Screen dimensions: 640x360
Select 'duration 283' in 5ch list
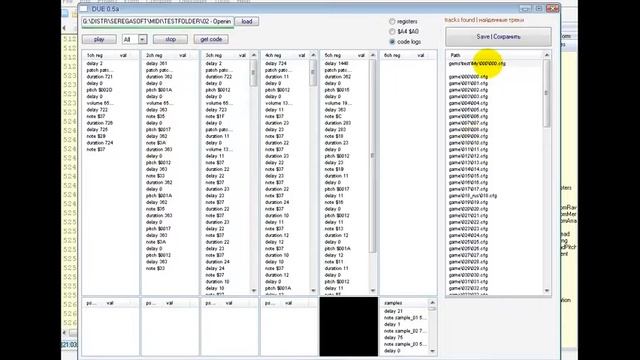[338, 123]
